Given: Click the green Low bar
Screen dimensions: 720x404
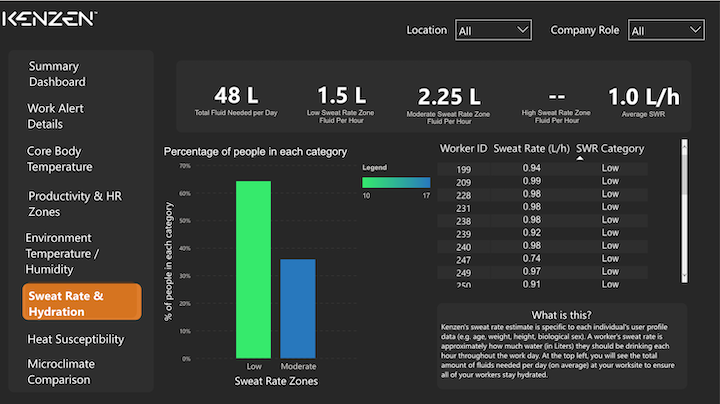Looking at the screenshot, I should (x=253, y=269).
